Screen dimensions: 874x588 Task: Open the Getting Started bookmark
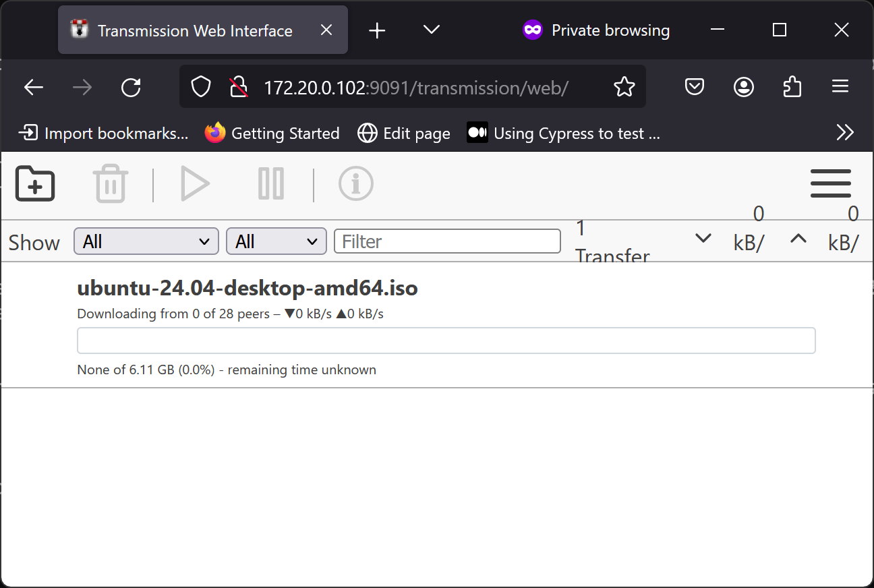(x=272, y=133)
